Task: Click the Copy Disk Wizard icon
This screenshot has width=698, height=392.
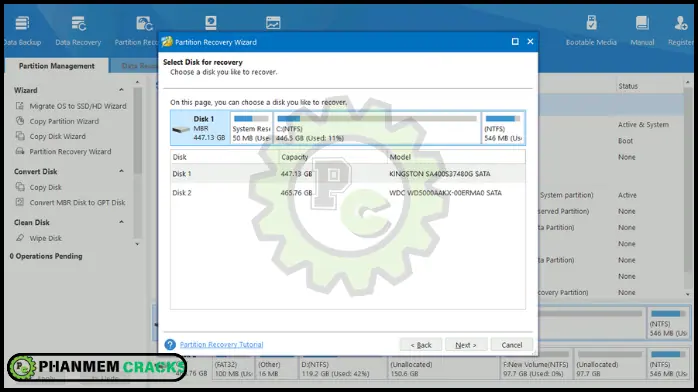Action: pyautogui.click(x=20, y=136)
